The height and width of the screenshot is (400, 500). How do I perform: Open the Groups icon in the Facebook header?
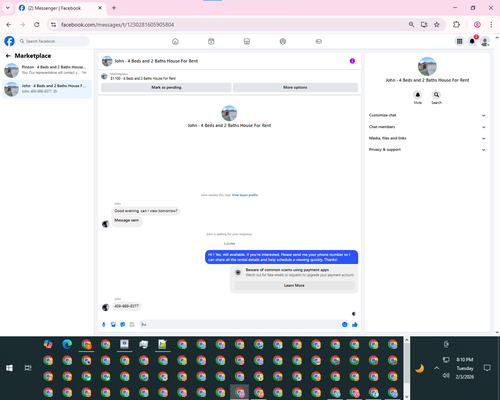[x=283, y=41]
